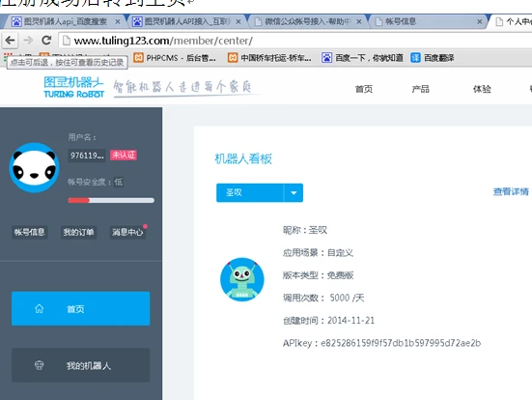Click the 百度翻译 bookmark favicon
Viewport: 532px width, 400px height.
click(415, 58)
